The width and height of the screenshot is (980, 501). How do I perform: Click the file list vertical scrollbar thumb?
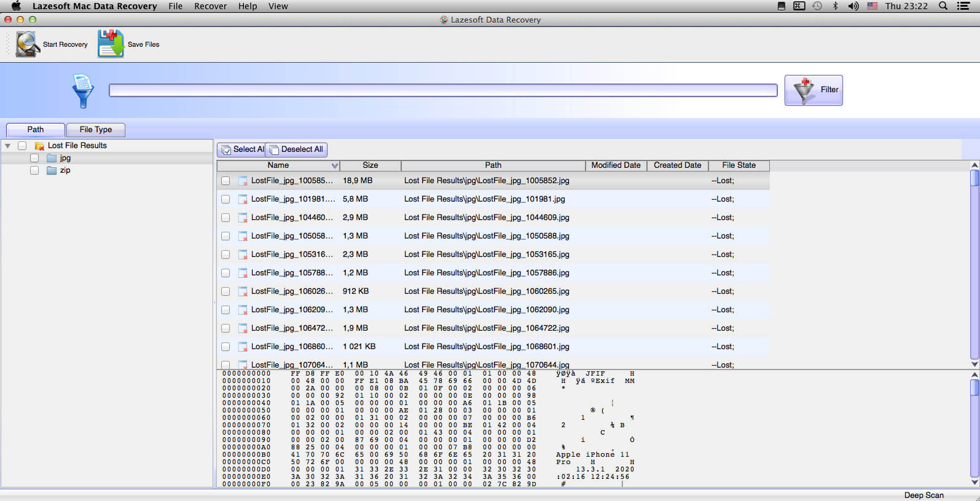(974, 178)
